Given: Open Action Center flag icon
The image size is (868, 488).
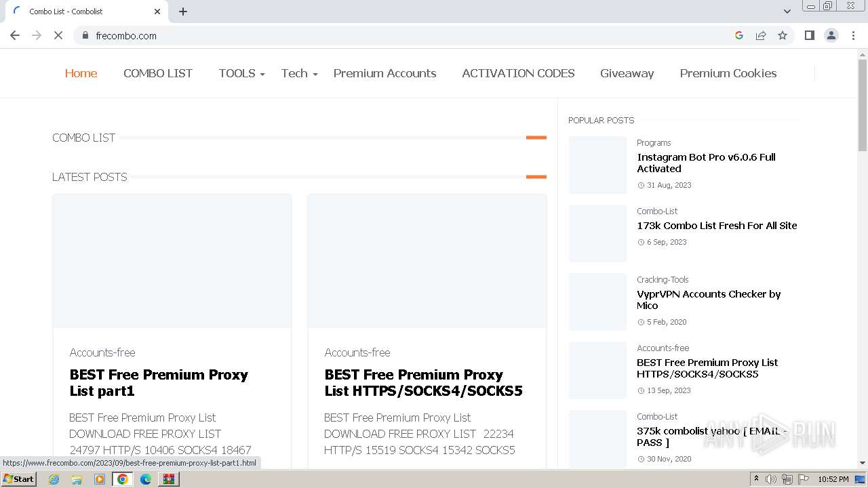Looking at the screenshot, I should (803, 479).
